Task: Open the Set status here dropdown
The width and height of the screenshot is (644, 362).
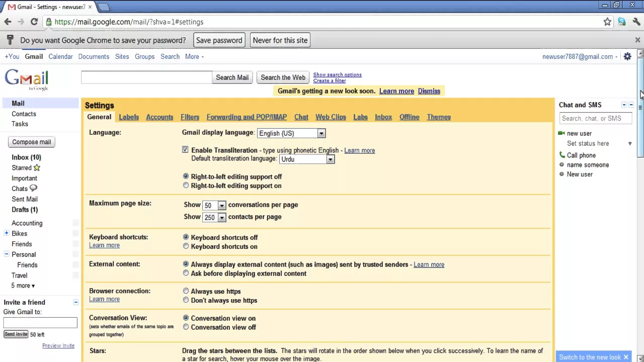Action: pyautogui.click(x=629, y=143)
